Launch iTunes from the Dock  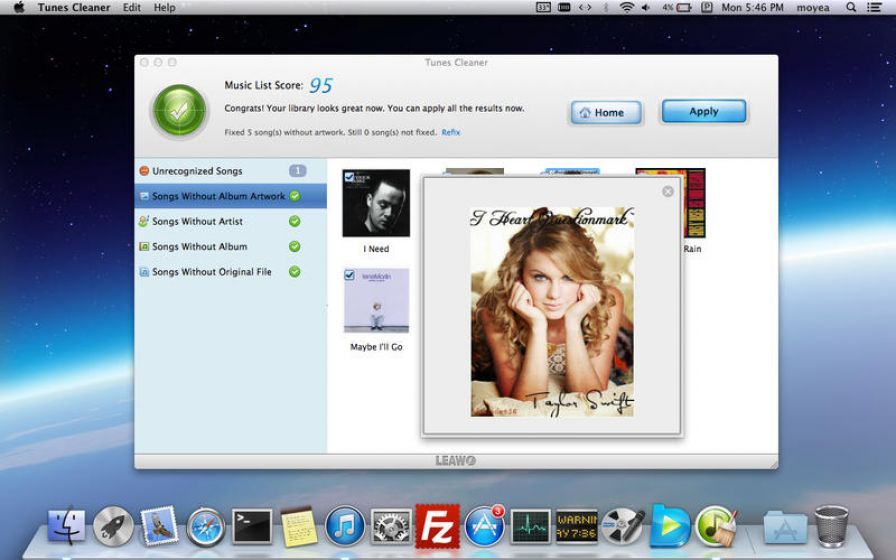pyautogui.click(x=345, y=526)
